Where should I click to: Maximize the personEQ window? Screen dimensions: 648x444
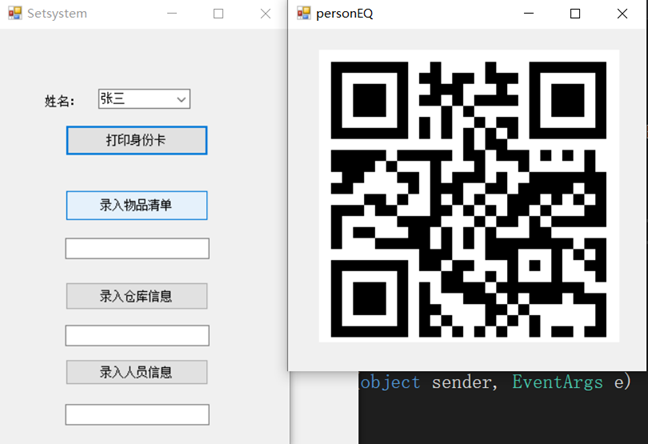point(575,14)
